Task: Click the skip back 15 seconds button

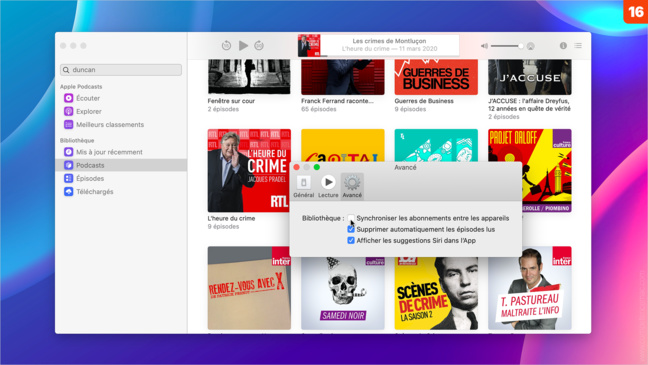Action: coord(226,45)
